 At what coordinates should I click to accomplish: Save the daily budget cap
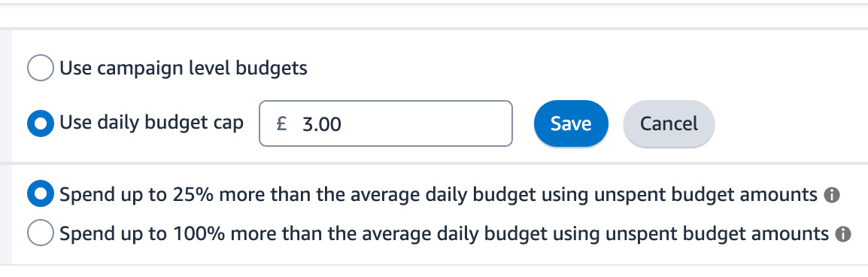point(571,123)
